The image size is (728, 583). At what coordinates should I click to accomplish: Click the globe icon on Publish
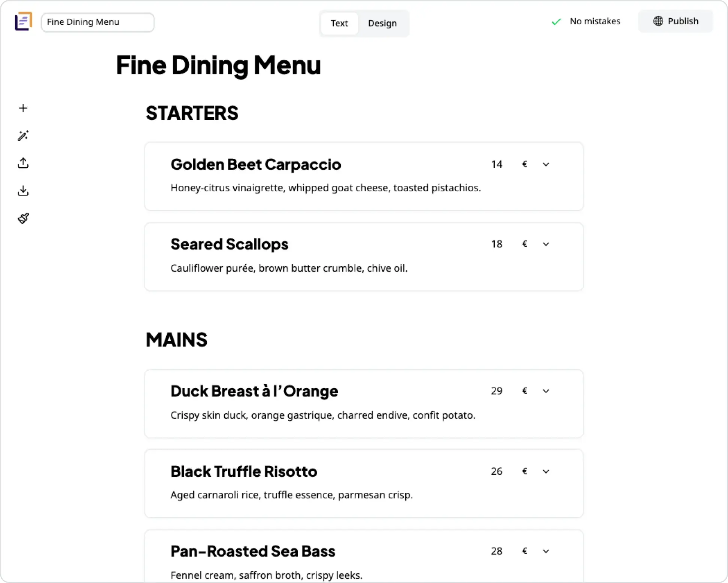point(658,21)
